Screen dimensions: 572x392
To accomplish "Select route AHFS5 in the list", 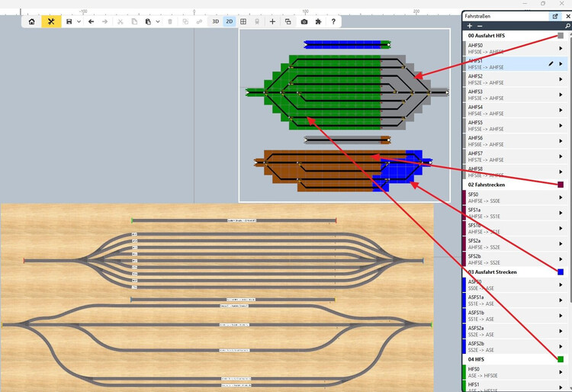I will (x=515, y=125).
